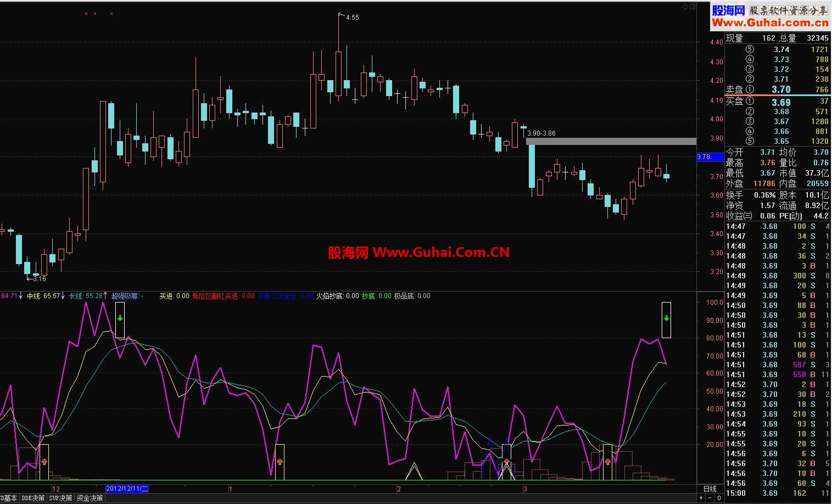
Task: Click the 今开 value 3.71
Action: 768,152
